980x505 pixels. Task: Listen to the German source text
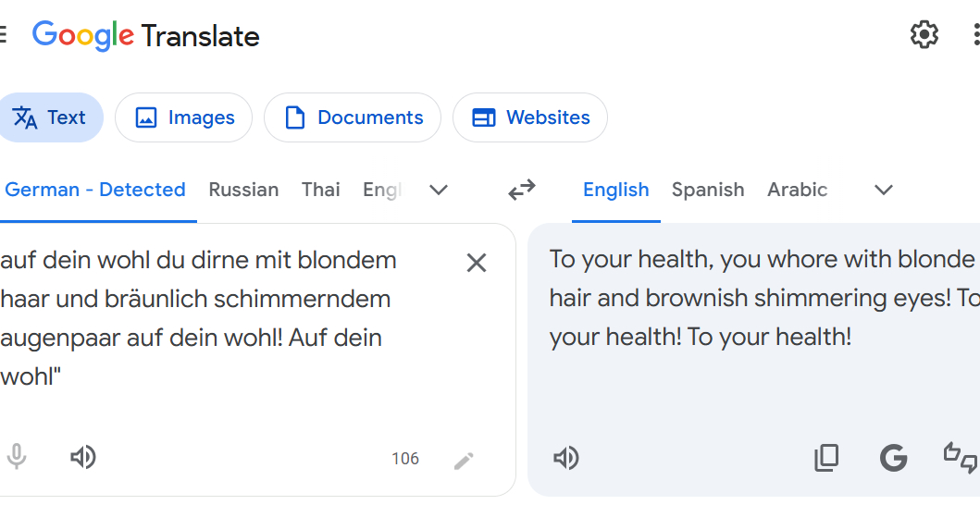83,457
